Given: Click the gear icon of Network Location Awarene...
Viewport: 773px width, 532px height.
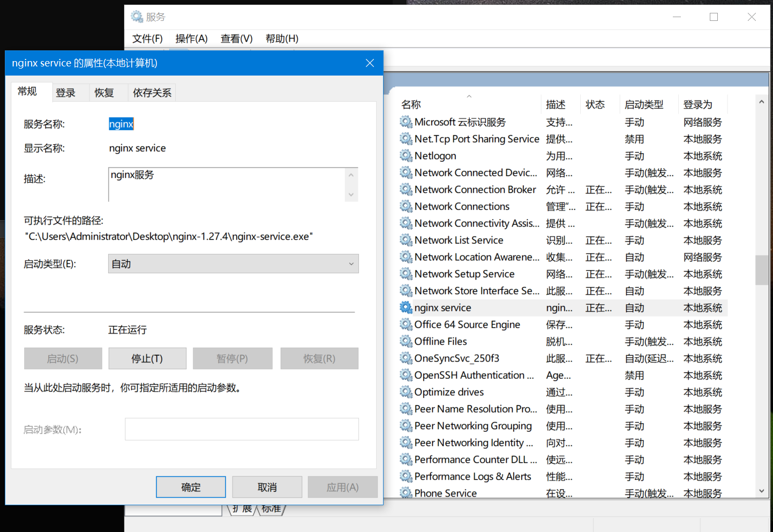Looking at the screenshot, I should [x=406, y=257].
